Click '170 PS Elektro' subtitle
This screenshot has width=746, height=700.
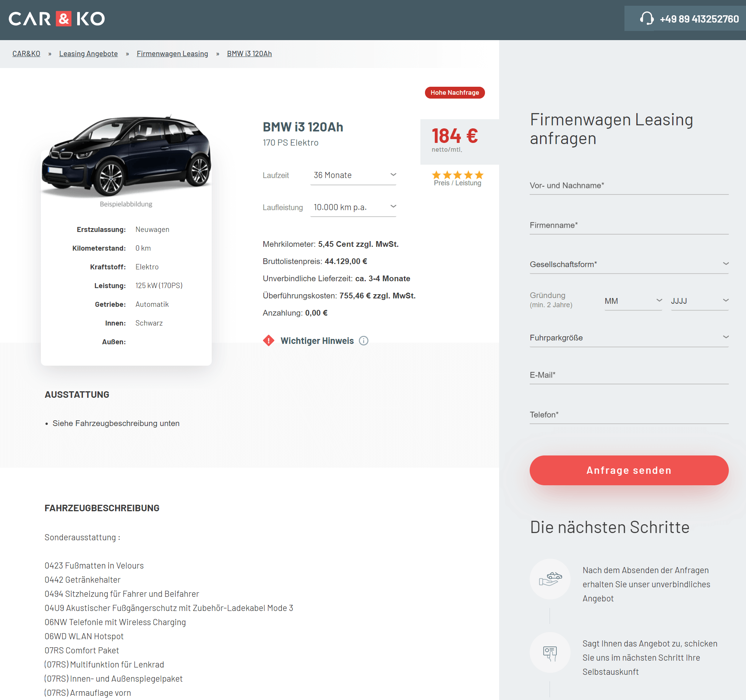pos(290,143)
